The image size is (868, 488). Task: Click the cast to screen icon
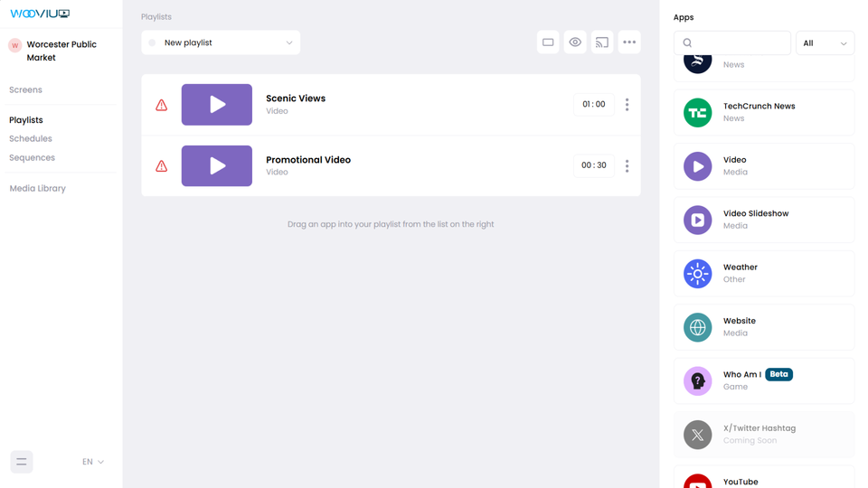602,42
